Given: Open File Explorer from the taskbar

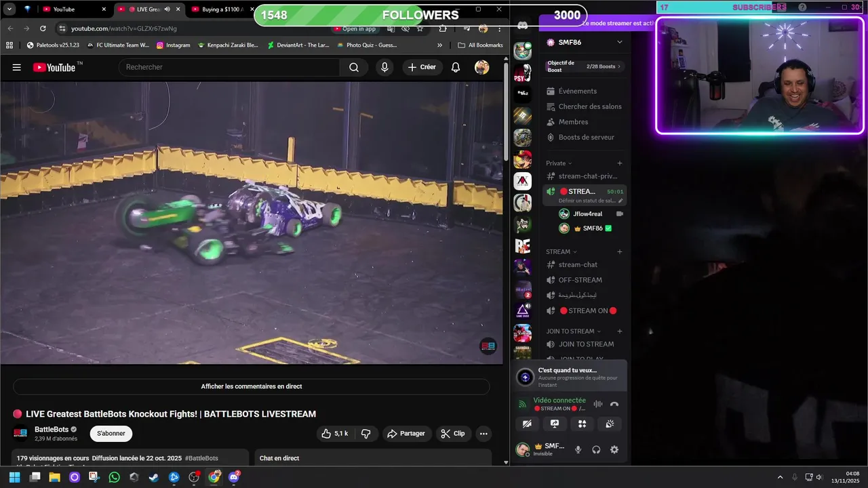Looking at the screenshot, I should click(54, 477).
